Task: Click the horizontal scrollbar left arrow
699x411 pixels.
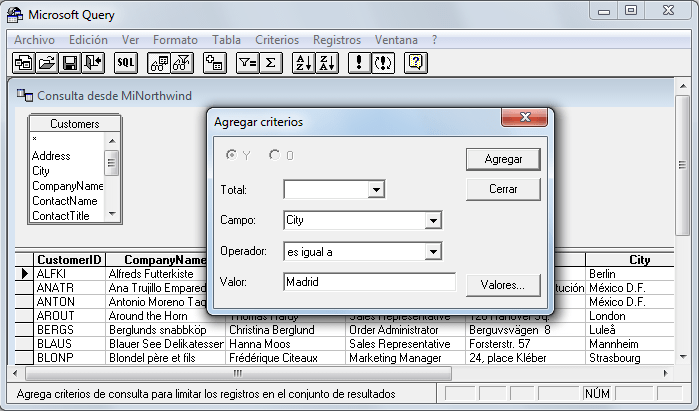Action: [16, 373]
